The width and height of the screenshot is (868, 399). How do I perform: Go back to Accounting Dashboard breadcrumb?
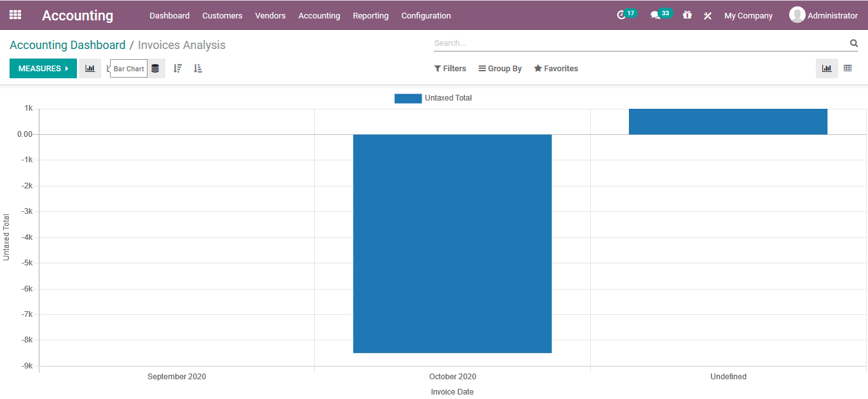pyautogui.click(x=67, y=45)
